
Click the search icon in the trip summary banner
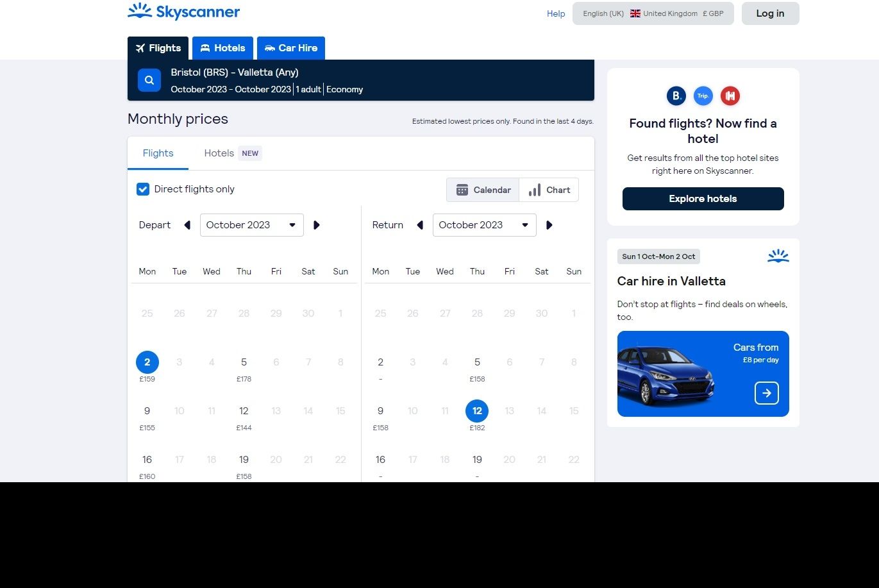(149, 80)
